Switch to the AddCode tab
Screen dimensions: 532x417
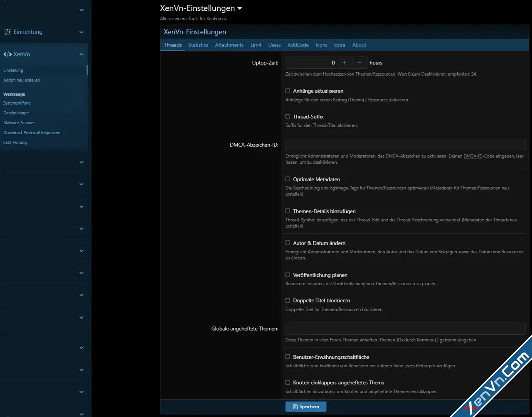(x=298, y=45)
